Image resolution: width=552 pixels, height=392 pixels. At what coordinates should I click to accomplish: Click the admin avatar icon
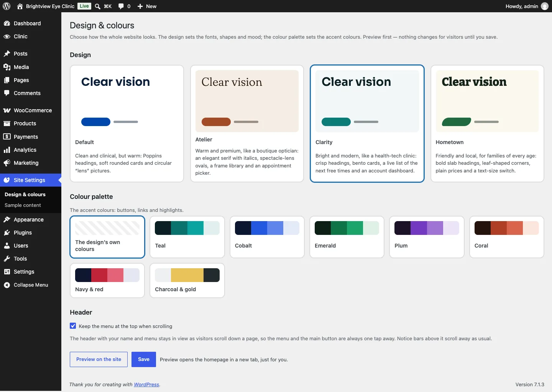[545, 6]
